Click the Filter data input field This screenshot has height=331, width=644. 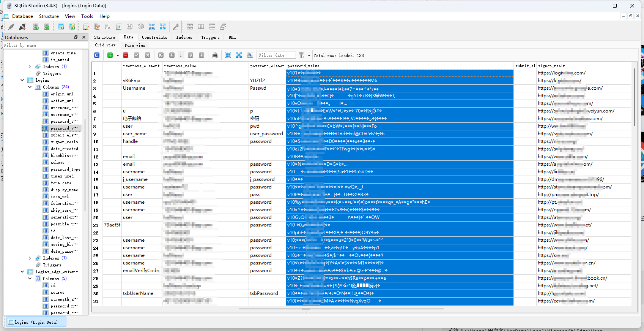point(276,55)
